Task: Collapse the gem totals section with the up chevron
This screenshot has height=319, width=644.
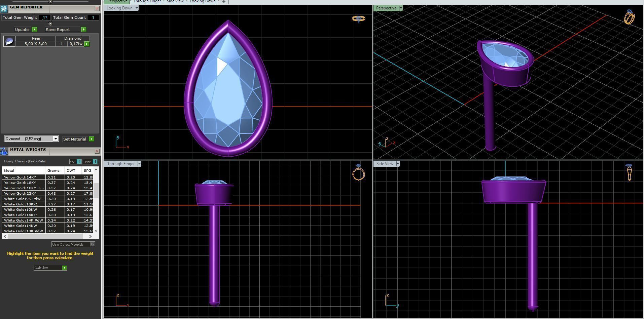Action: click(50, 24)
